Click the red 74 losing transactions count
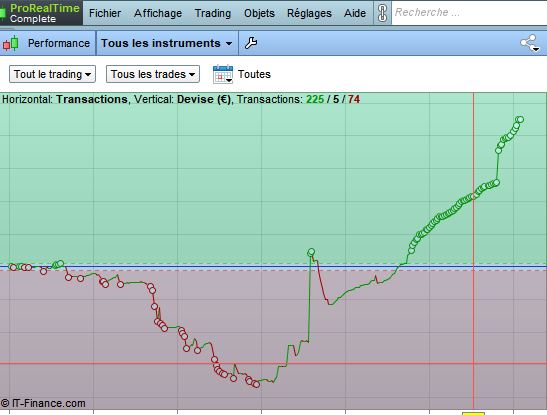Image resolution: width=547 pixels, height=415 pixels. [353, 99]
